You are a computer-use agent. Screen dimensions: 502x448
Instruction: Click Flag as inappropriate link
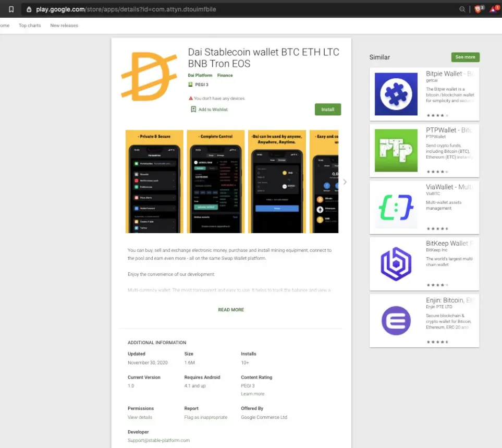(205, 417)
